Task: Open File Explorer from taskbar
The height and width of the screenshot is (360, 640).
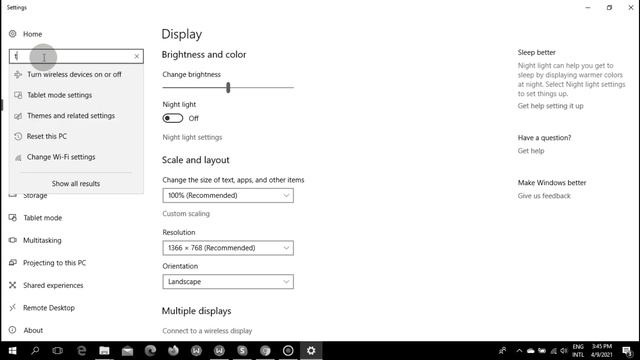Action: (104, 351)
